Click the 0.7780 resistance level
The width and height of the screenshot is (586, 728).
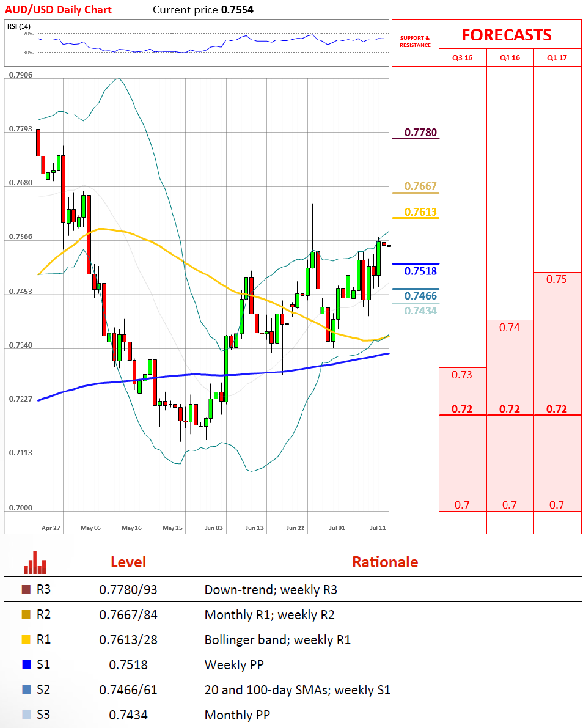coord(420,132)
